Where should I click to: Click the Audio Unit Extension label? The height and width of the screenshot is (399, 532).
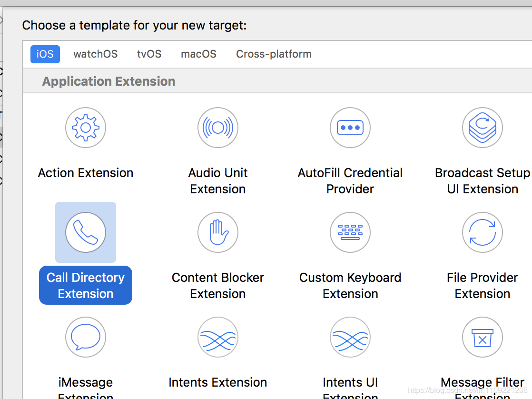pyautogui.click(x=218, y=180)
